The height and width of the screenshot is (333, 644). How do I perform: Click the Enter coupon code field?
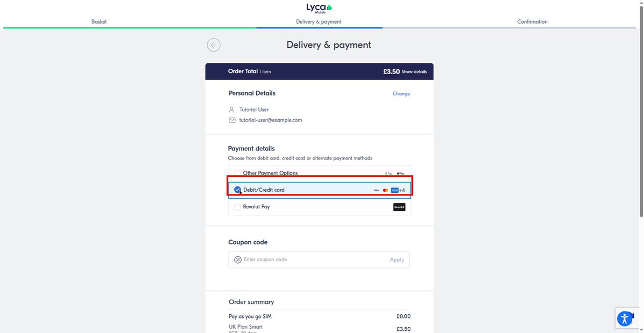point(319,259)
